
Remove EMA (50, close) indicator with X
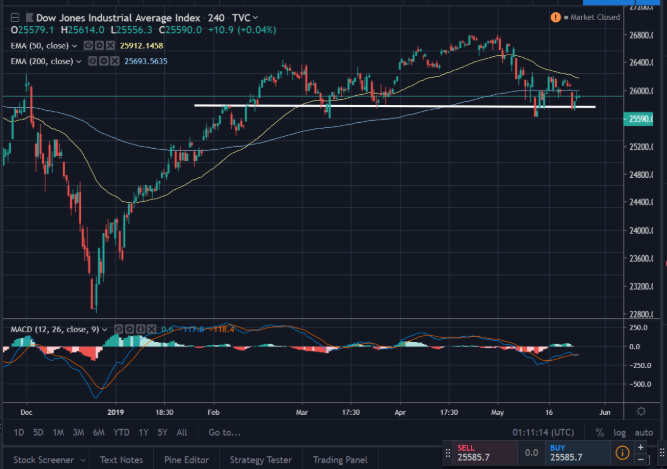coord(110,45)
